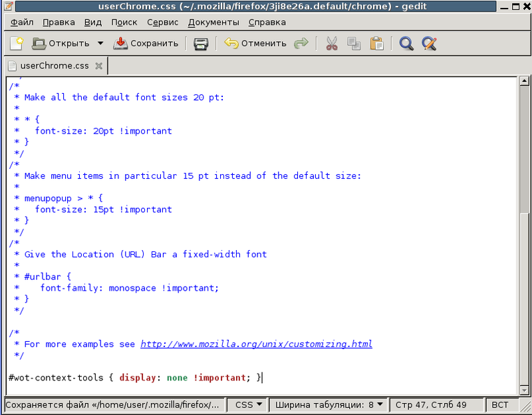Click the Print icon in toolbar
This screenshot has height=415, width=532.
[201, 44]
